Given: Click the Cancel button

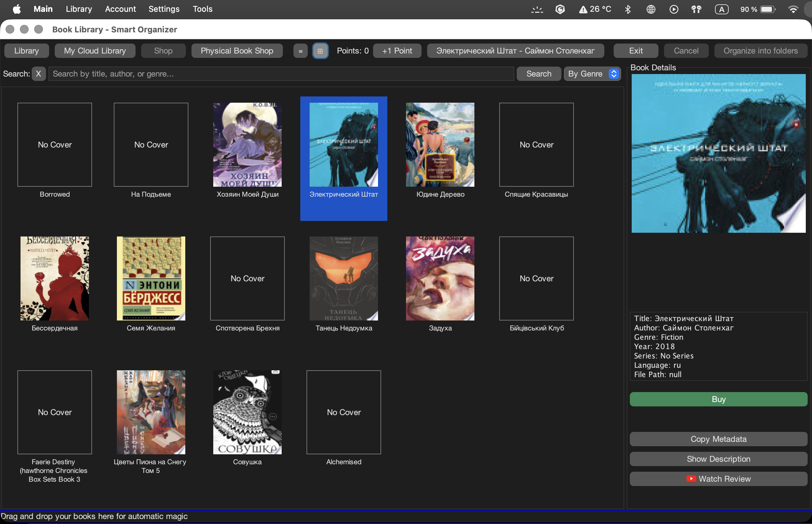Looking at the screenshot, I should click(x=686, y=51).
